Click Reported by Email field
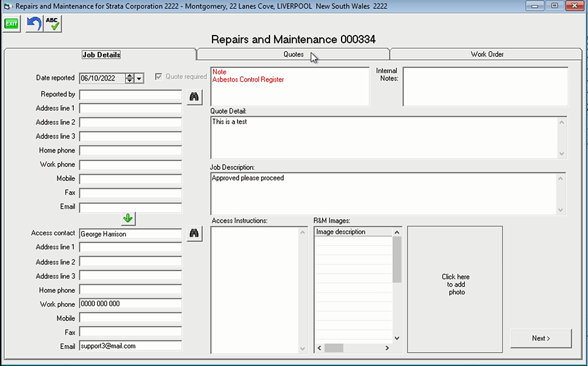 (x=131, y=207)
